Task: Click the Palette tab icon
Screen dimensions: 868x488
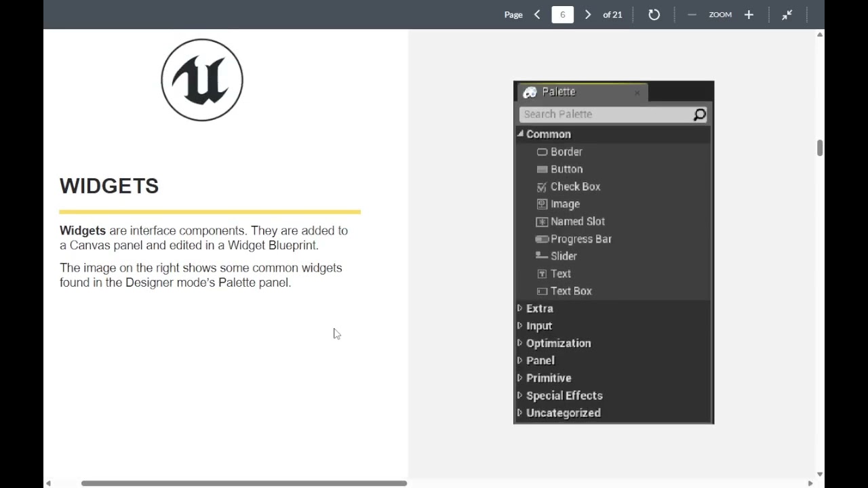Action: pyautogui.click(x=530, y=92)
